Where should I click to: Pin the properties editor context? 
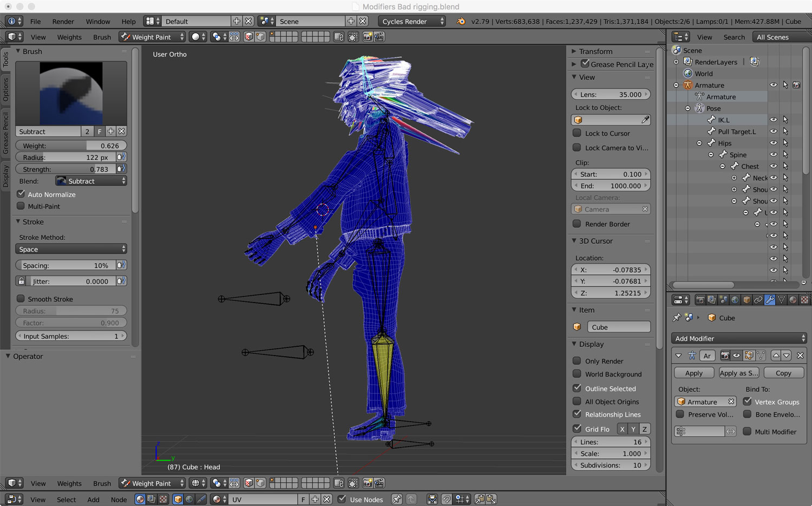pos(677,318)
